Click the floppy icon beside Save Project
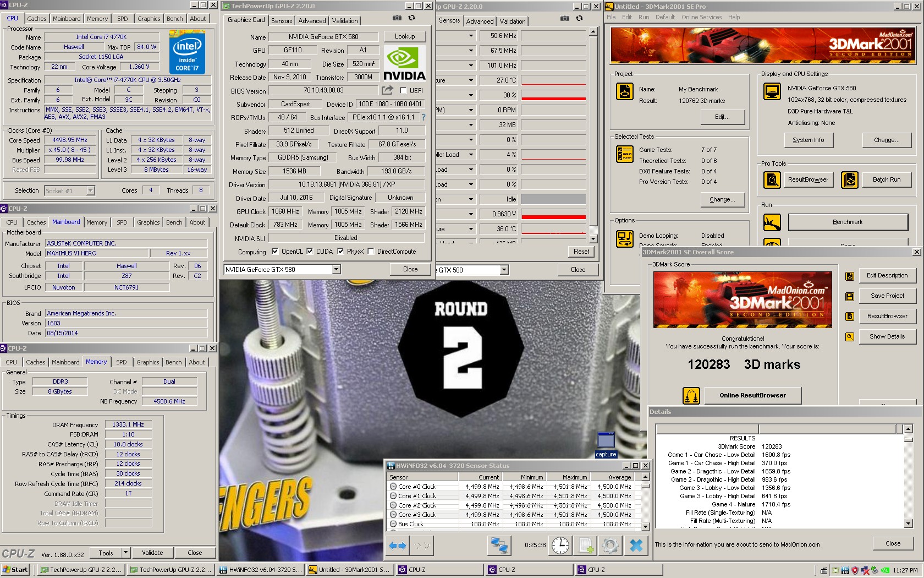 [850, 296]
